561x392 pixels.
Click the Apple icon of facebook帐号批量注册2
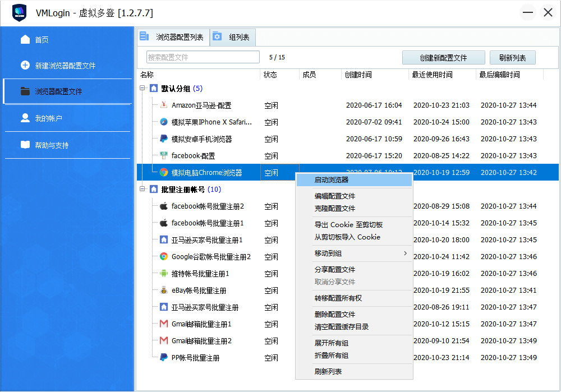[x=164, y=206]
